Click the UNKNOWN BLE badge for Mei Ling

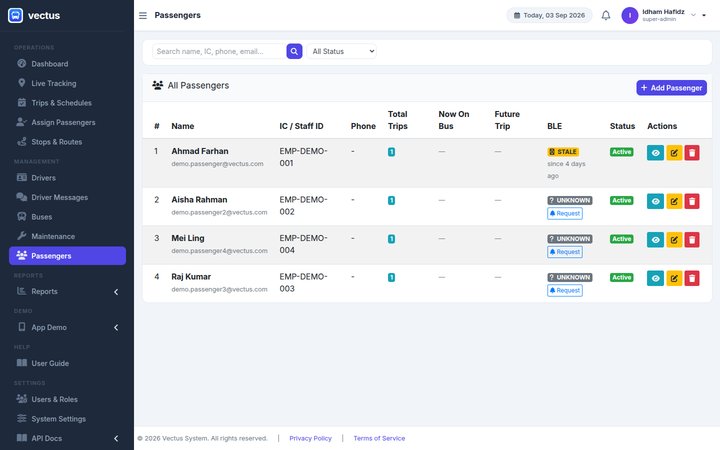tap(569, 239)
